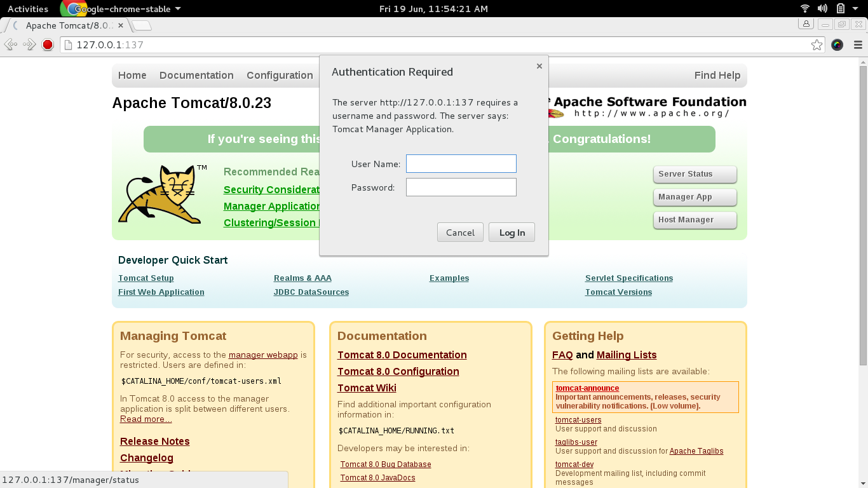This screenshot has width=868, height=488.
Task: Open the Wi-Fi network indicator
Action: pos(805,9)
